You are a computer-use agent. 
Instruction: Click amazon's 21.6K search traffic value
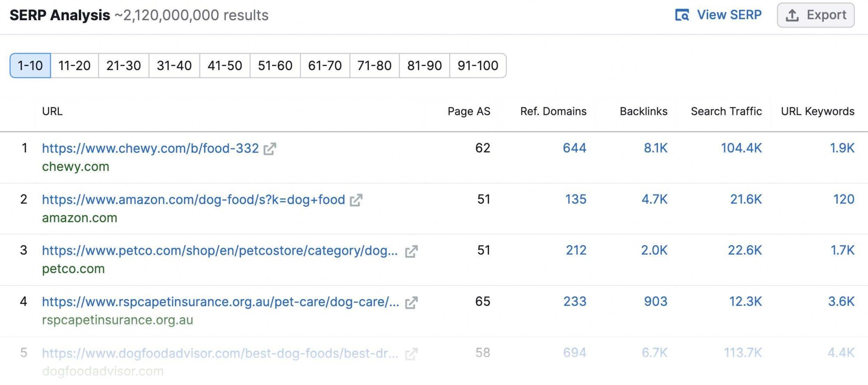click(x=746, y=199)
